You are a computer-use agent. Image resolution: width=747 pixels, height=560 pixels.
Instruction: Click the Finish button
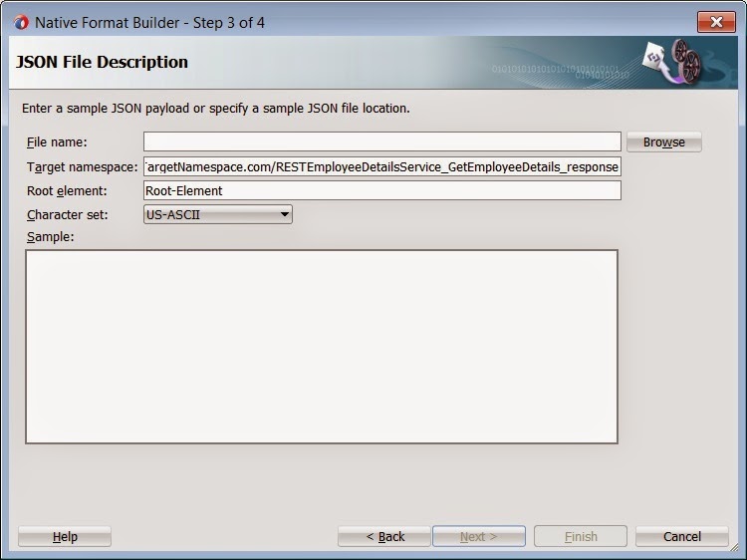tap(581, 537)
